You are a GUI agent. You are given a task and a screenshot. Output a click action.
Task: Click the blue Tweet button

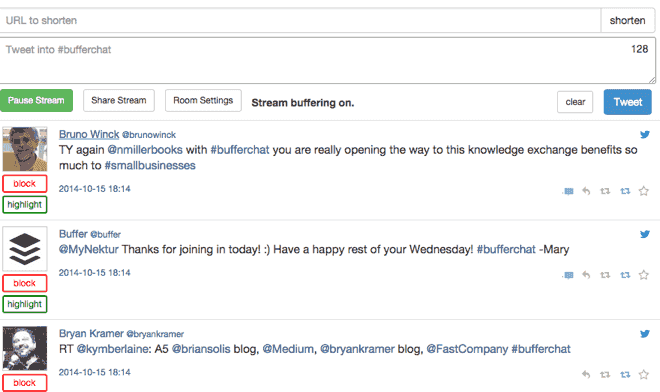(628, 102)
